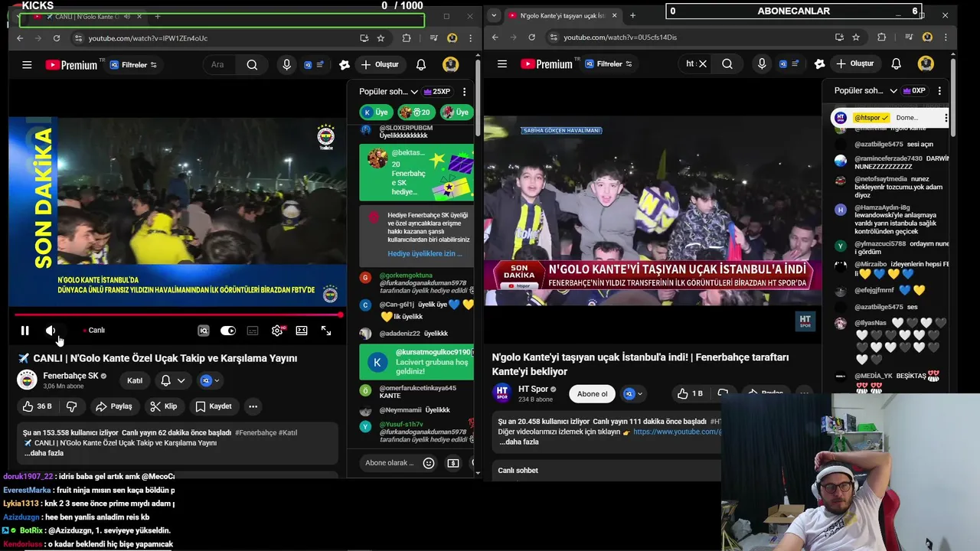Create a clip with the Klip button
This screenshot has width=980, height=551.
pos(164,406)
